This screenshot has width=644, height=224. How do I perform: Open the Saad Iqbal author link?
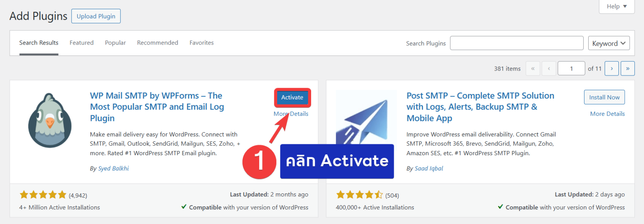pyautogui.click(x=429, y=169)
